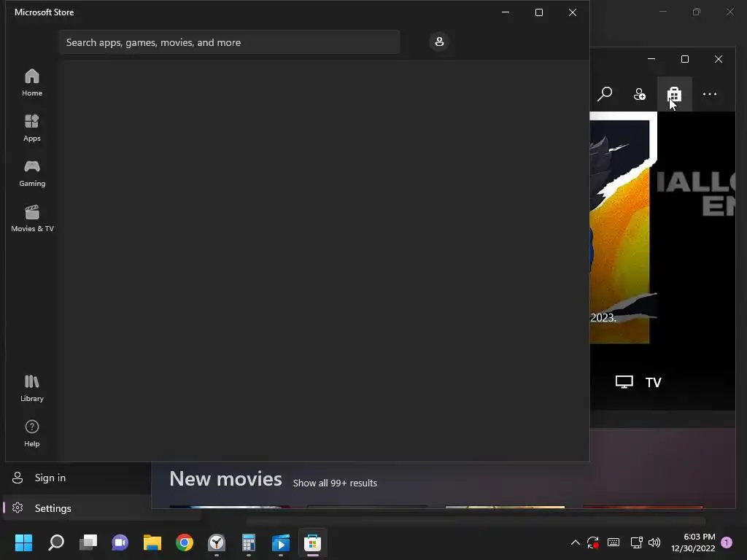747x560 pixels.
Task: Open touch keyboard tray icon
Action: pos(614,542)
